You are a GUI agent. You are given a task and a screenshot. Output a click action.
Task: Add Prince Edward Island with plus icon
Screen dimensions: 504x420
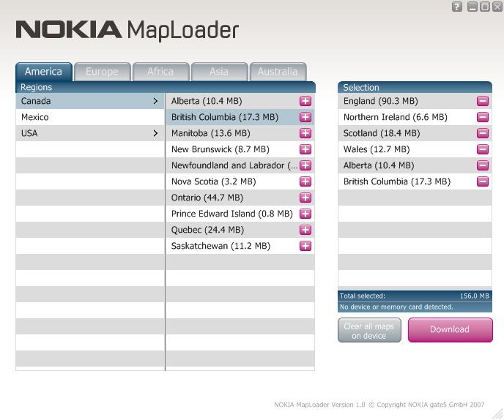[305, 214]
